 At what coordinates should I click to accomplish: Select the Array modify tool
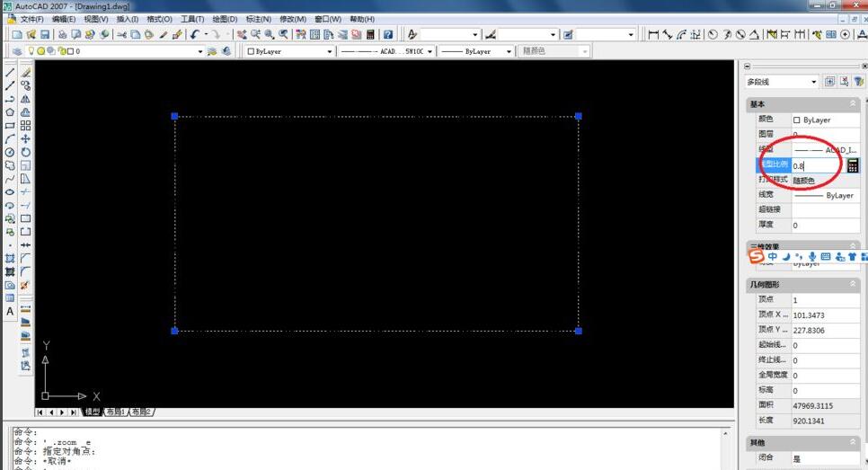pyautogui.click(x=25, y=126)
